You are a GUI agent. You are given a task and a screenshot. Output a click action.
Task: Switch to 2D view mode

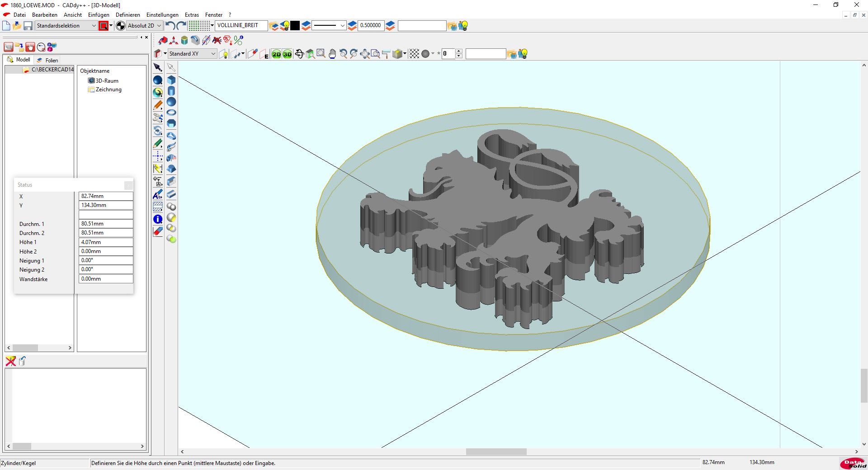[276, 54]
